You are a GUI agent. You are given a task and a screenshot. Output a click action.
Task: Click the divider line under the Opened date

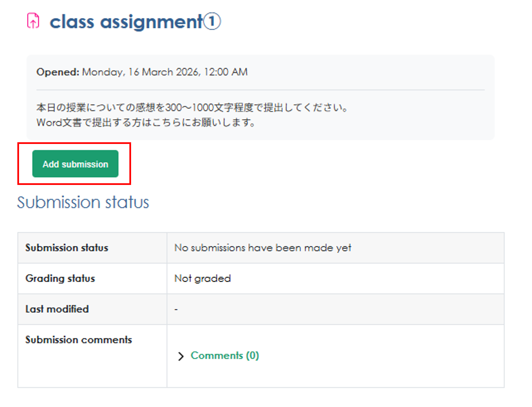[260, 90]
